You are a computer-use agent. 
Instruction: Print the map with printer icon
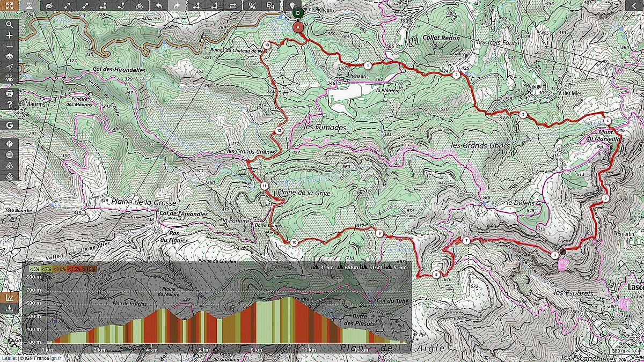point(10,93)
